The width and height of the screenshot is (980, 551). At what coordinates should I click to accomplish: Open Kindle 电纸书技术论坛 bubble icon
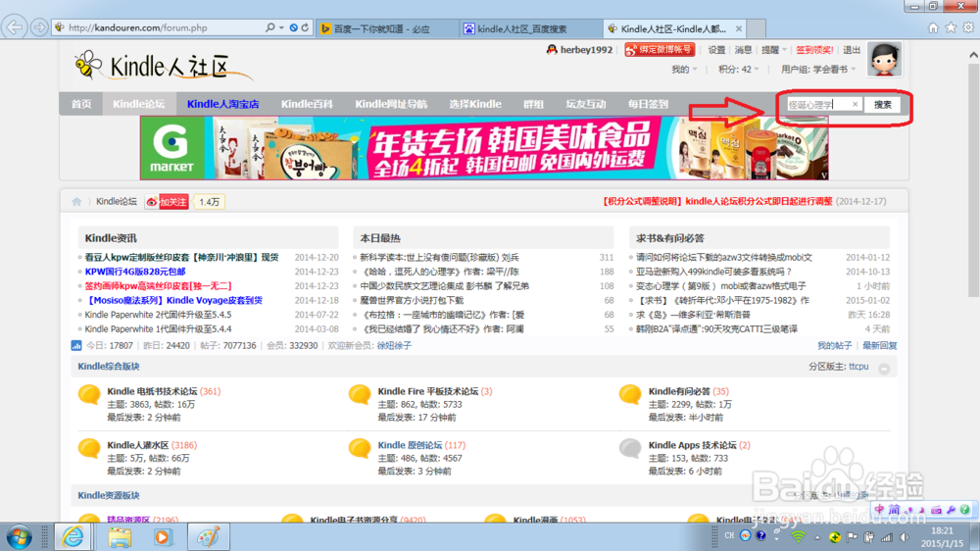(x=89, y=395)
